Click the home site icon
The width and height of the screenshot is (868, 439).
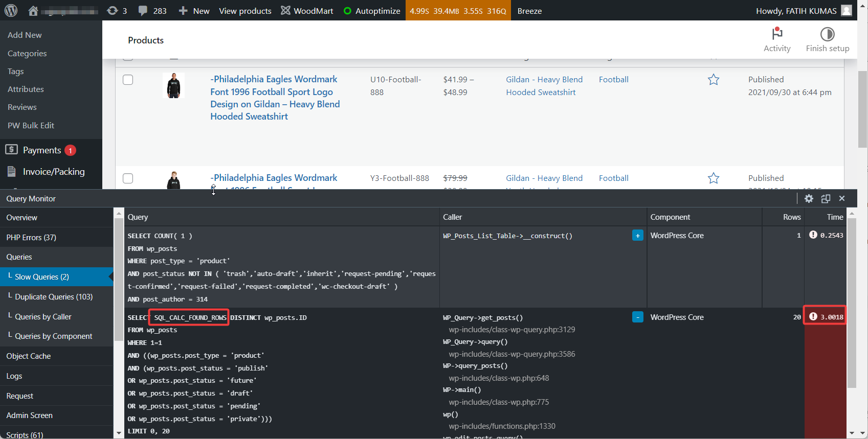[x=33, y=11]
